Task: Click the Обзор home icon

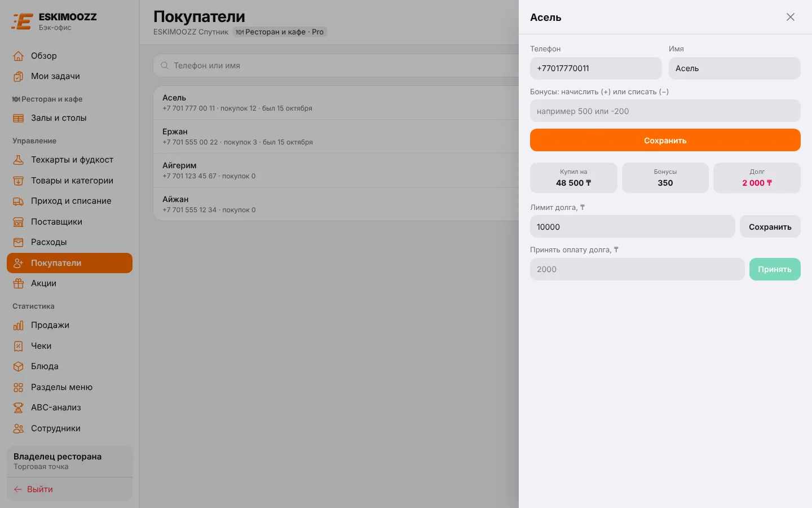Action: pos(19,56)
